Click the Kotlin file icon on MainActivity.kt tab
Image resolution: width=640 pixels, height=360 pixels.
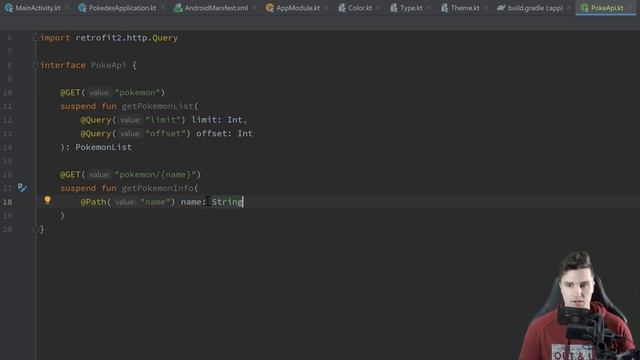click(9, 8)
